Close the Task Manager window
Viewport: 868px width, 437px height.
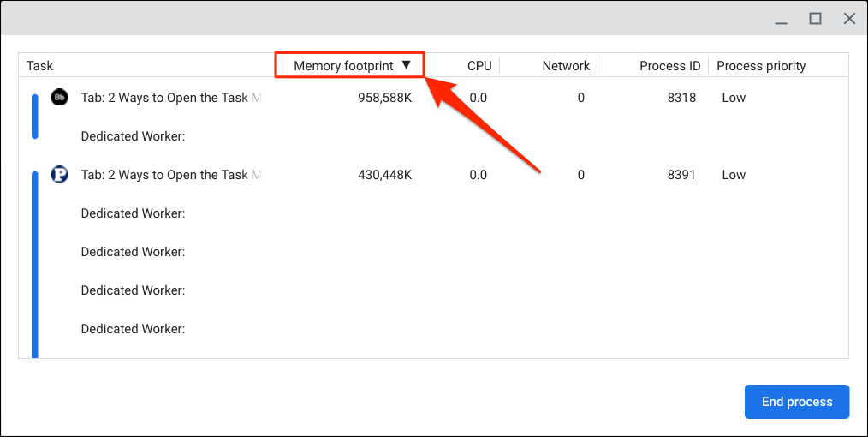(x=849, y=19)
